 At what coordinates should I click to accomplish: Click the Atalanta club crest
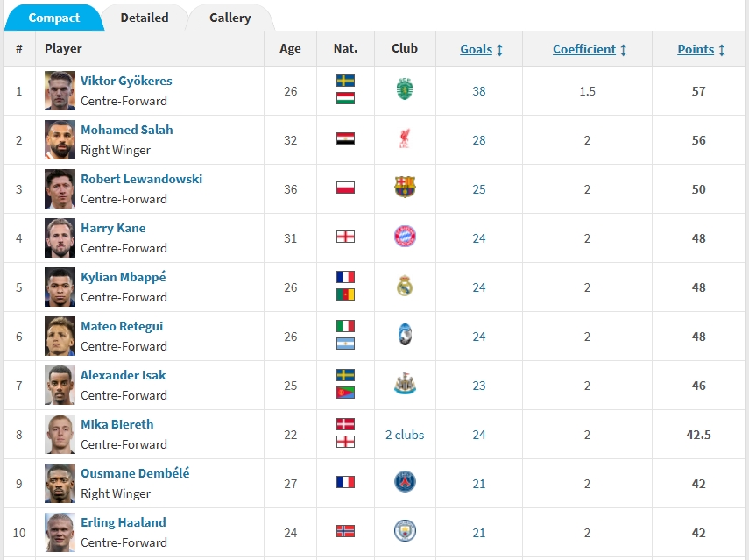[405, 335]
